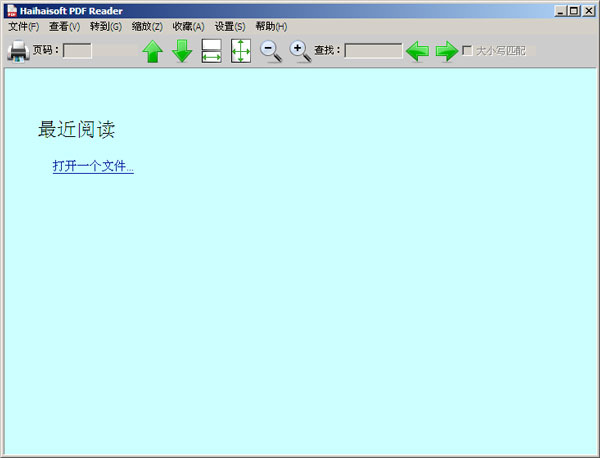
Task: Open the 查看(V) menu
Action: 64,26
